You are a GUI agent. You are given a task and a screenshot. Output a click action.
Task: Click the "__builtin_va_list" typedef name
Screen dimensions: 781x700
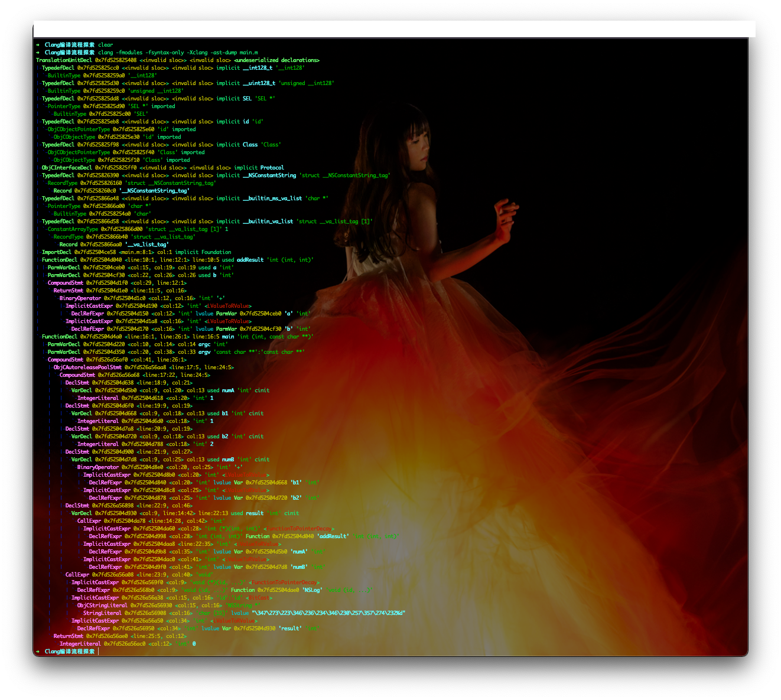[268, 222]
